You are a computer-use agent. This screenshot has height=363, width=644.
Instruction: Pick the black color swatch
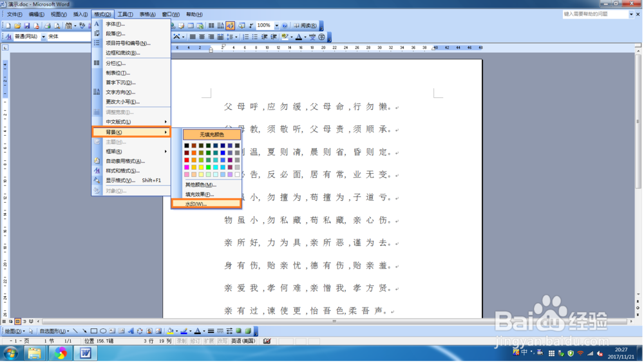pyautogui.click(x=187, y=145)
